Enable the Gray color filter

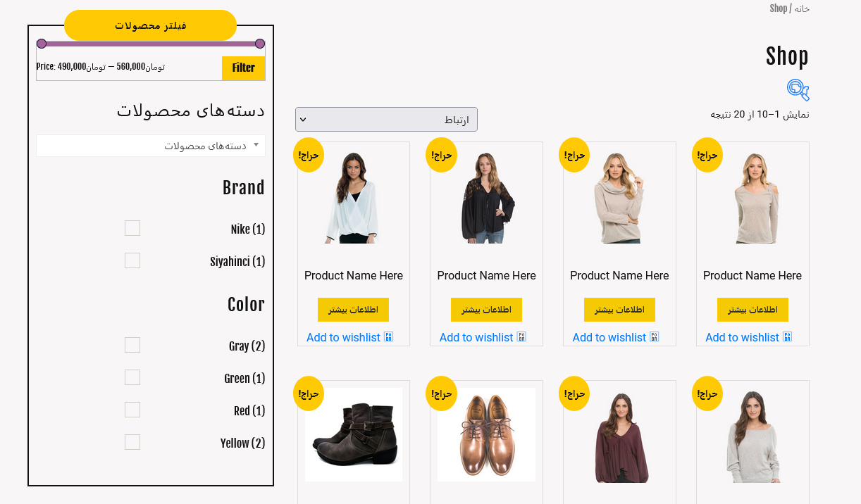tap(132, 345)
